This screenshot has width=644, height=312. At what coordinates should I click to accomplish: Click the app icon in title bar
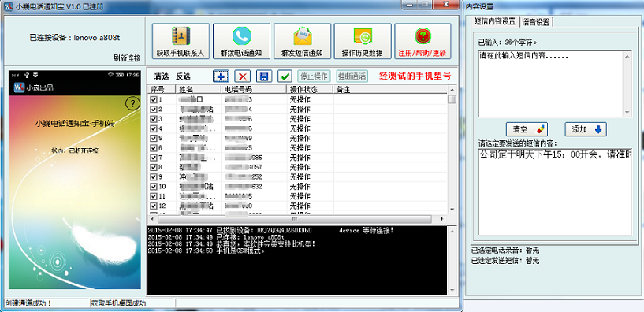point(8,6)
